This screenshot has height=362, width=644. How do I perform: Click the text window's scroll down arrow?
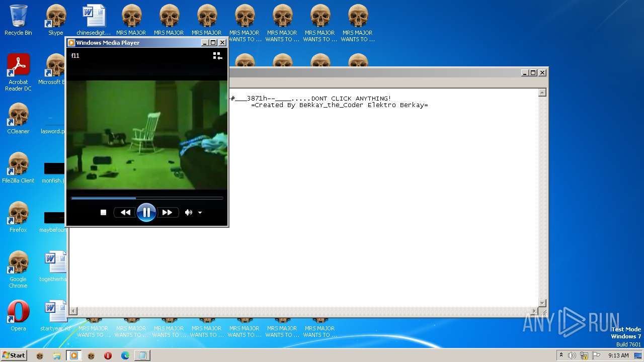[542, 303]
